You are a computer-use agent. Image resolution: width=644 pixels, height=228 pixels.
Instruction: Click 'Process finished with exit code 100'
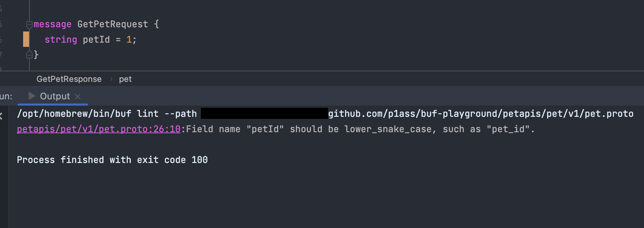(112, 160)
